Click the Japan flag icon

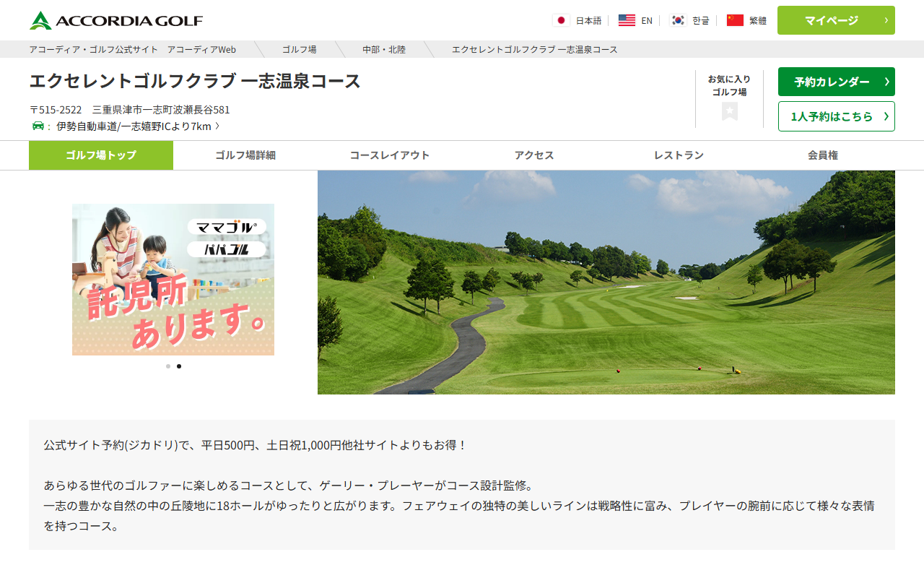pos(561,20)
